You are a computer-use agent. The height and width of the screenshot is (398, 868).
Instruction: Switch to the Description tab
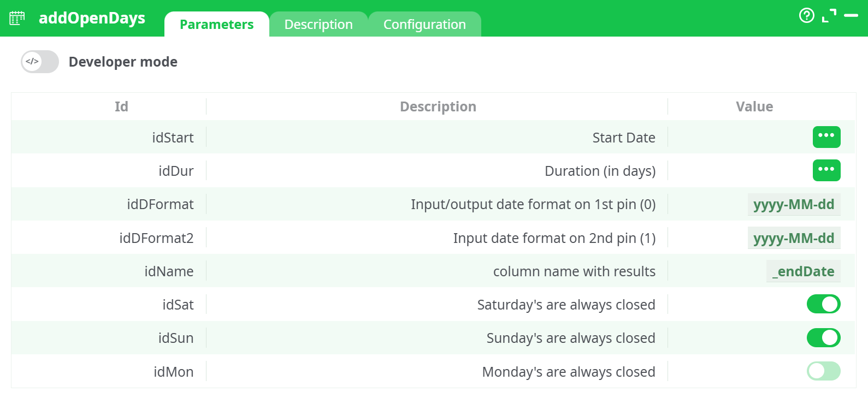coord(318,25)
